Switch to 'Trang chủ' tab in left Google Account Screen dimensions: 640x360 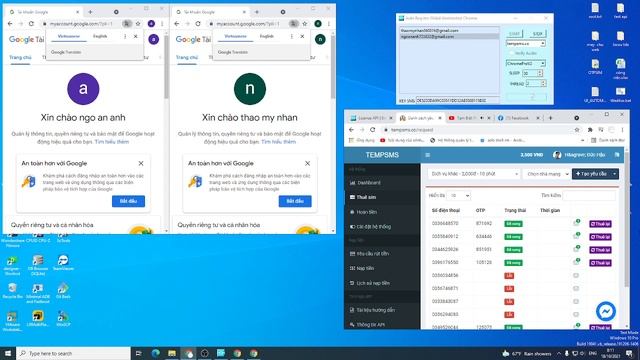tap(20, 58)
